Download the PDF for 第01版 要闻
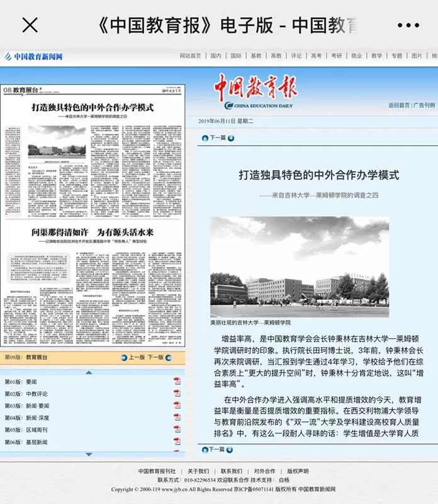 (177, 381)
